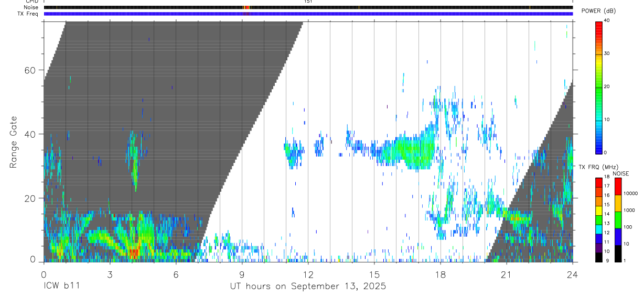Select the 12 hour tick on the UT axis
Screen dimensions: 644x297
point(308,274)
